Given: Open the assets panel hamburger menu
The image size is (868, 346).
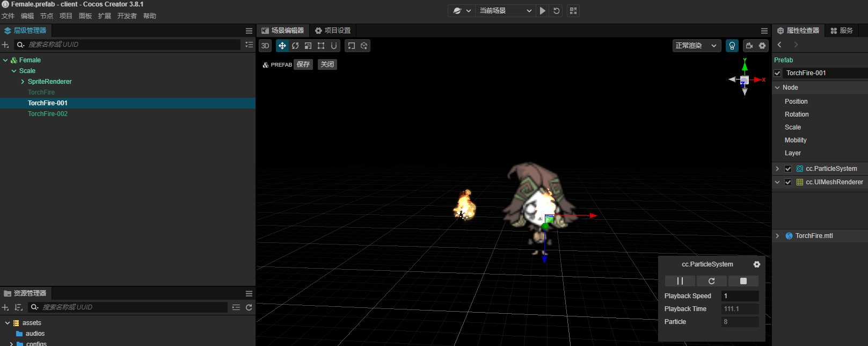Looking at the screenshot, I should tap(249, 293).
